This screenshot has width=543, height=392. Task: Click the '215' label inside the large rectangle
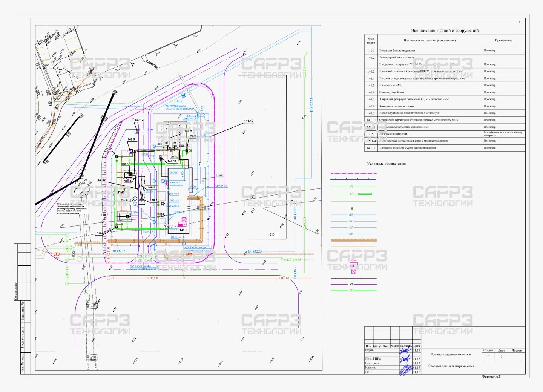coord(272,234)
